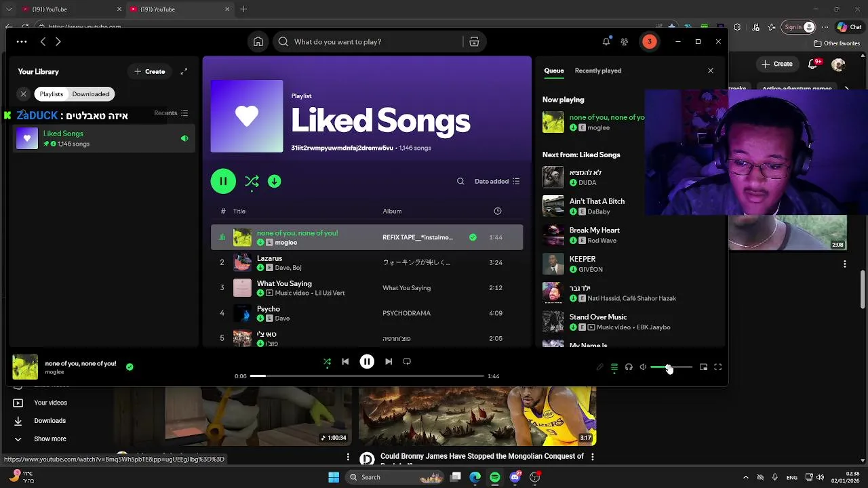Open Spotify from taskbar
868x488 pixels.
tap(495, 477)
